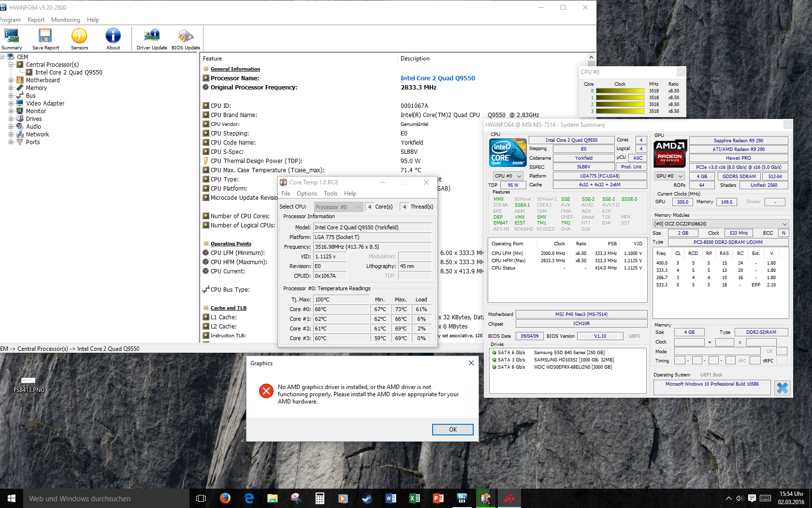Collapse the Central Processor(s) tree node

11,64
